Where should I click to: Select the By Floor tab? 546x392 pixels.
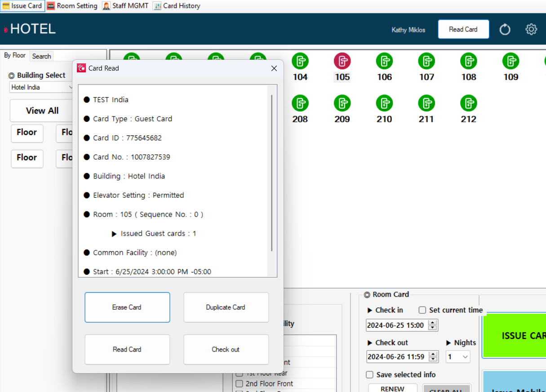click(x=15, y=55)
